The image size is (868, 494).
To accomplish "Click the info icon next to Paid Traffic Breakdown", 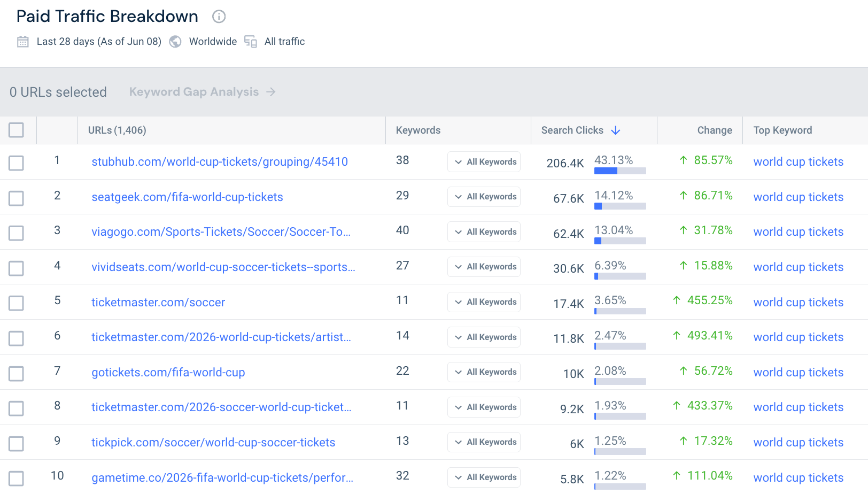I will point(219,17).
